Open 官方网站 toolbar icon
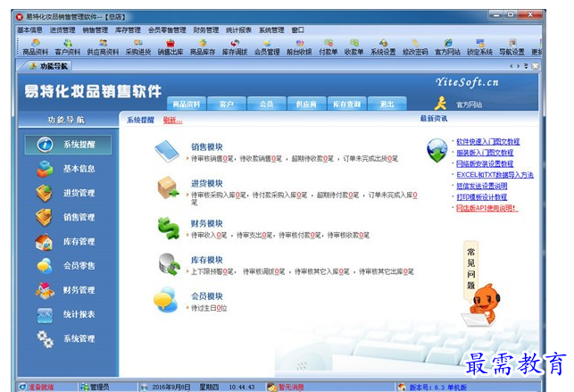Viewport: 574px width, 392px height. coord(447,47)
